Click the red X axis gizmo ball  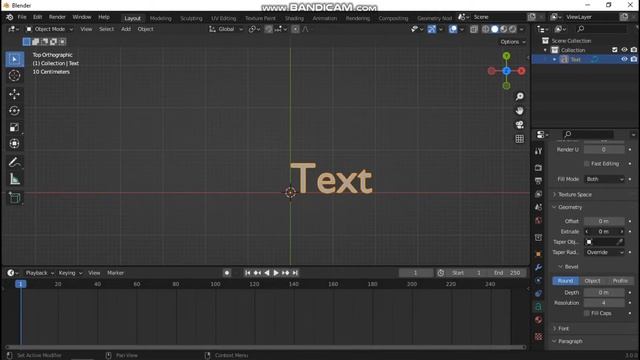521,71
